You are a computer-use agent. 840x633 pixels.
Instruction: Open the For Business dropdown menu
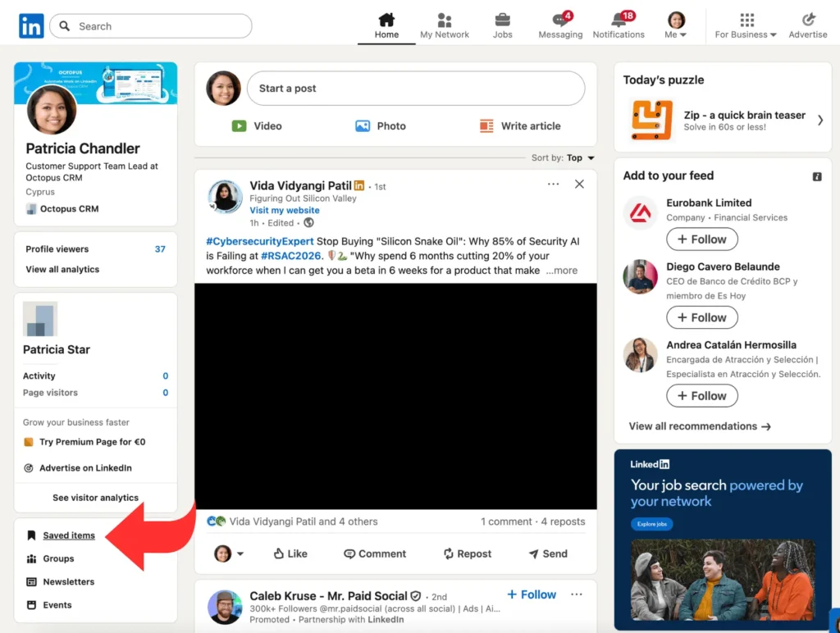tap(746, 25)
